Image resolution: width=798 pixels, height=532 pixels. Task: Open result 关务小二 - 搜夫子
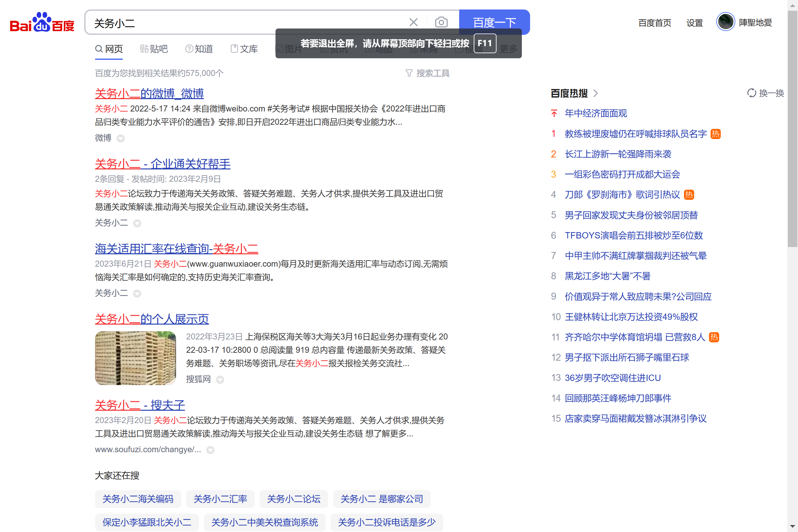(140, 405)
